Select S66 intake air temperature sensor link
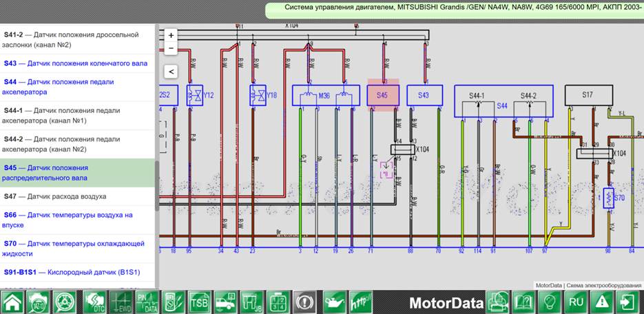Viewport: 644px width, 314px height. point(67,220)
